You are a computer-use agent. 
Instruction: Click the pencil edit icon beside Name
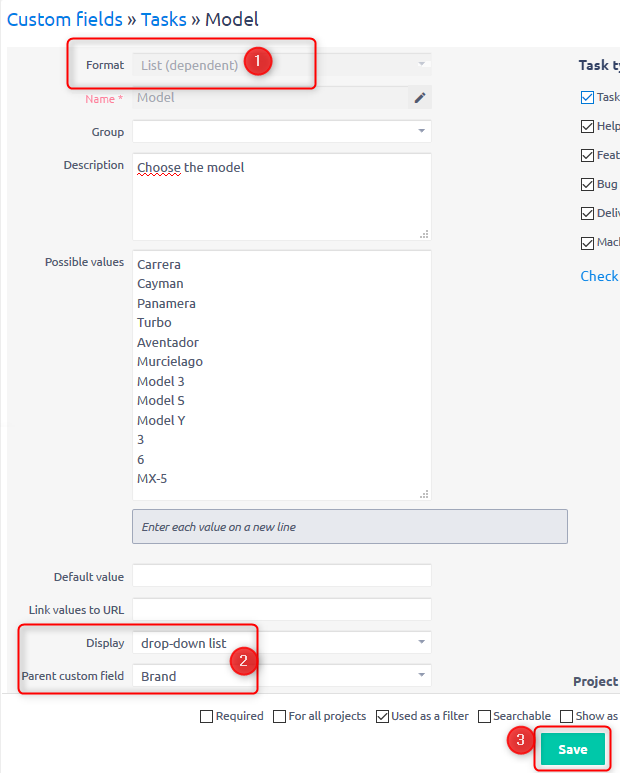[x=420, y=98]
